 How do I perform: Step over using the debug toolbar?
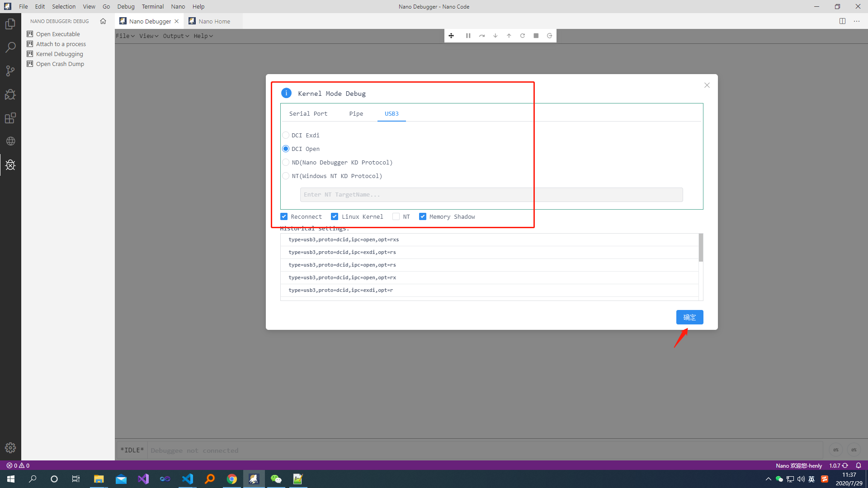(482, 36)
